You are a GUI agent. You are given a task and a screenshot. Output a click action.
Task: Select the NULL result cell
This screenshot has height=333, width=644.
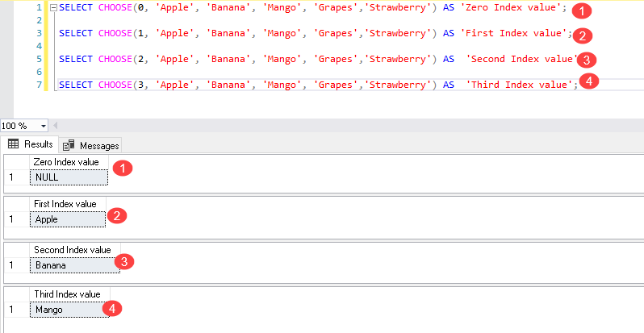(x=67, y=177)
